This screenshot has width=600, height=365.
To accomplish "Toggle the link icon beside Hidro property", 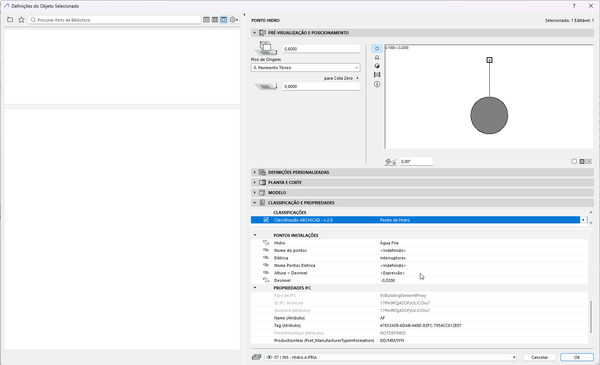I will [266, 243].
